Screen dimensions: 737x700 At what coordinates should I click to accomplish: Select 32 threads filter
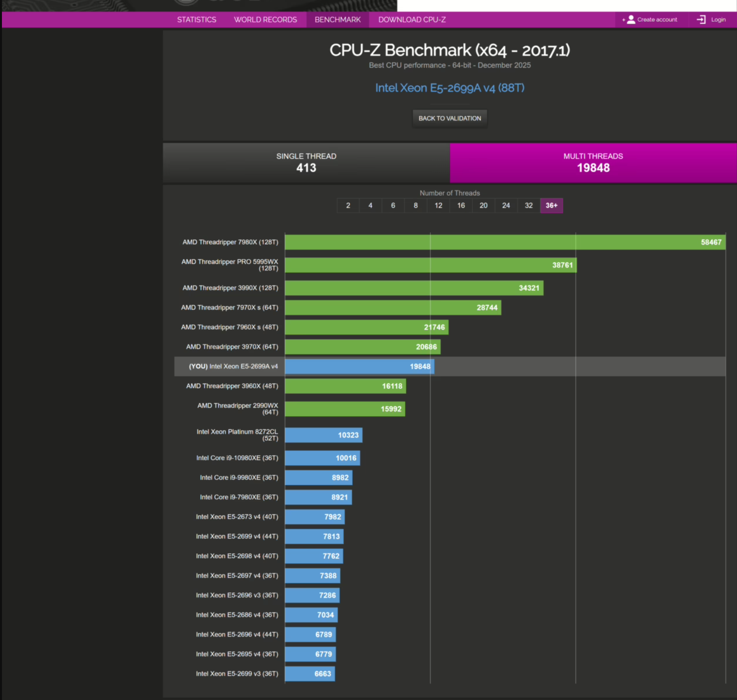[x=529, y=205]
